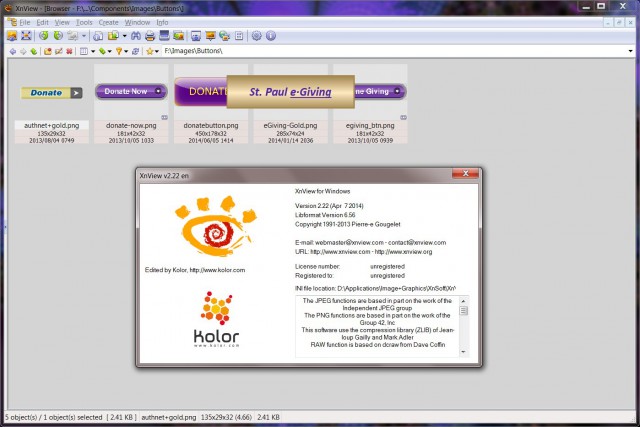Expand dropdown arrow next to JPEG transformations icon

coord(84,36)
